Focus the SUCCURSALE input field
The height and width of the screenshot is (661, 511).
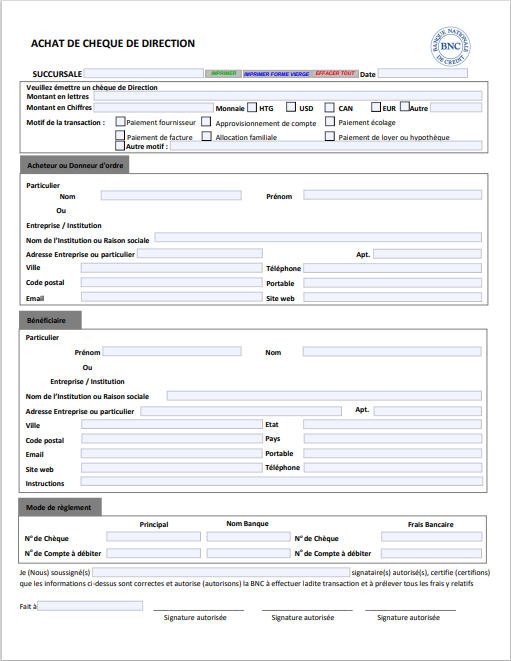[x=144, y=73]
